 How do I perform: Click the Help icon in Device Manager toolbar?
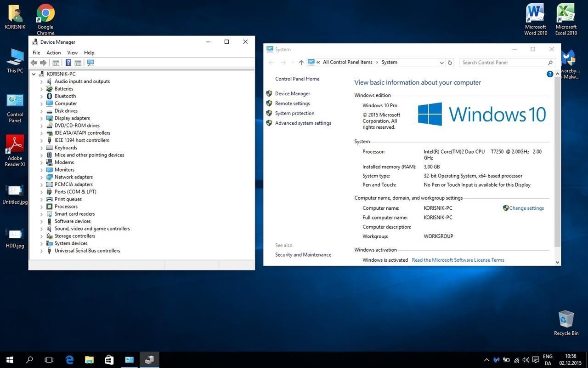click(x=68, y=63)
